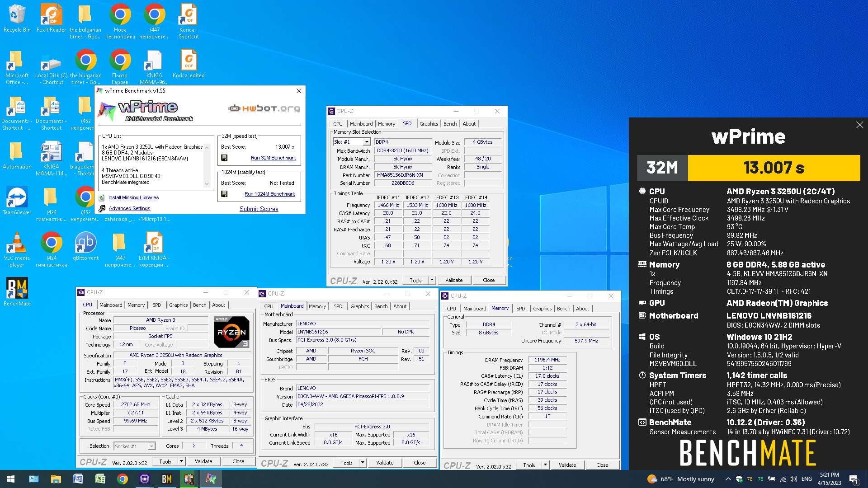Click Validate in the CPU-Z Memory window
The height and width of the screenshot is (488, 868).
(x=567, y=465)
